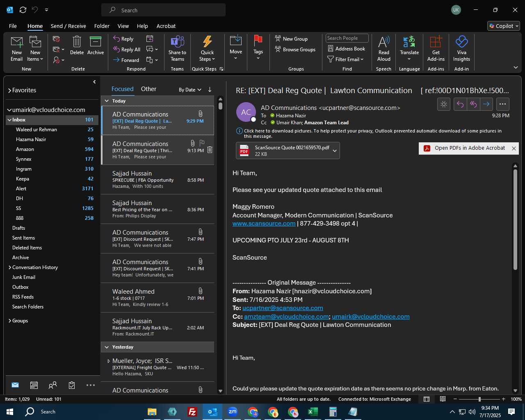Expand the Groups section
The width and height of the screenshot is (525, 420).
point(9,321)
